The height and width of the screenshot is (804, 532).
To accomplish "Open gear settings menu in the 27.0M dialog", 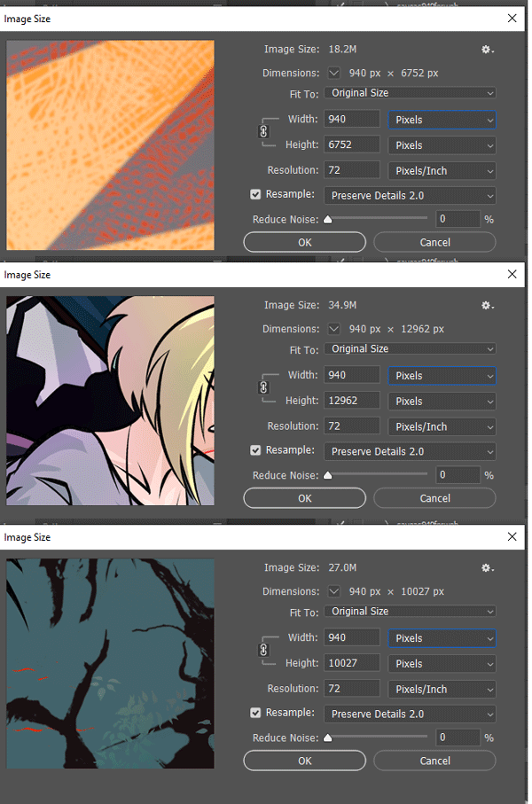I will click(x=487, y=568).
